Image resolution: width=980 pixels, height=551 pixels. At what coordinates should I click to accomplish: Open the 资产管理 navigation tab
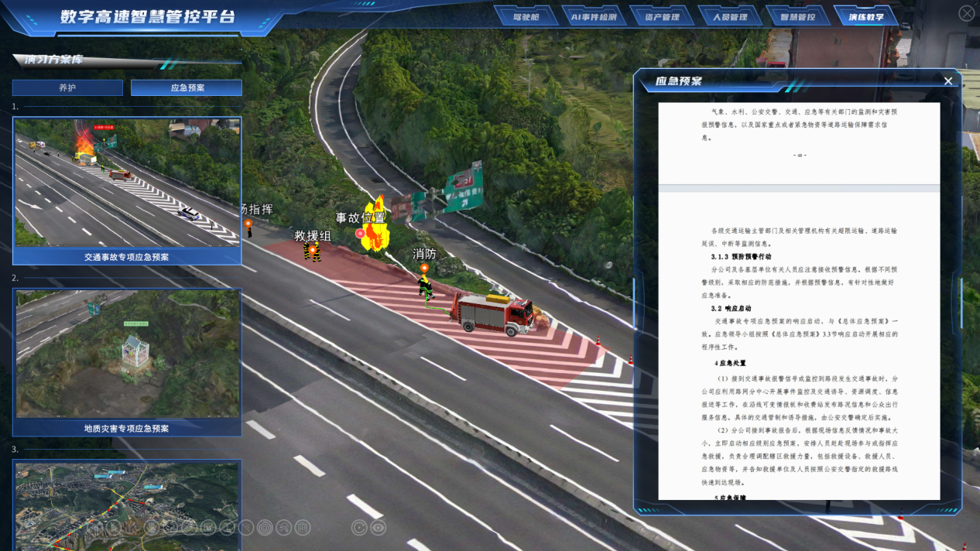click(661, 16)
